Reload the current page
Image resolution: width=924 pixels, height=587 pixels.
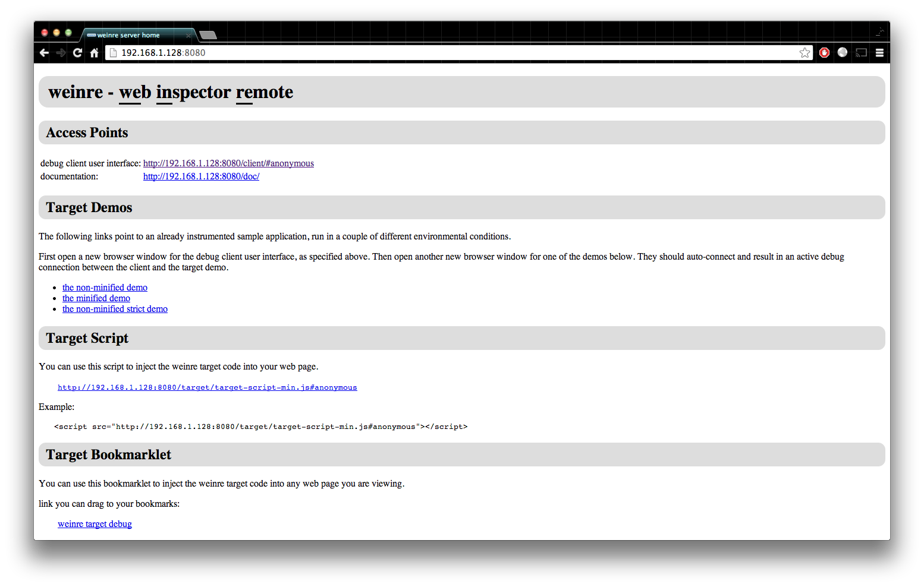click(x=77, y=53)
